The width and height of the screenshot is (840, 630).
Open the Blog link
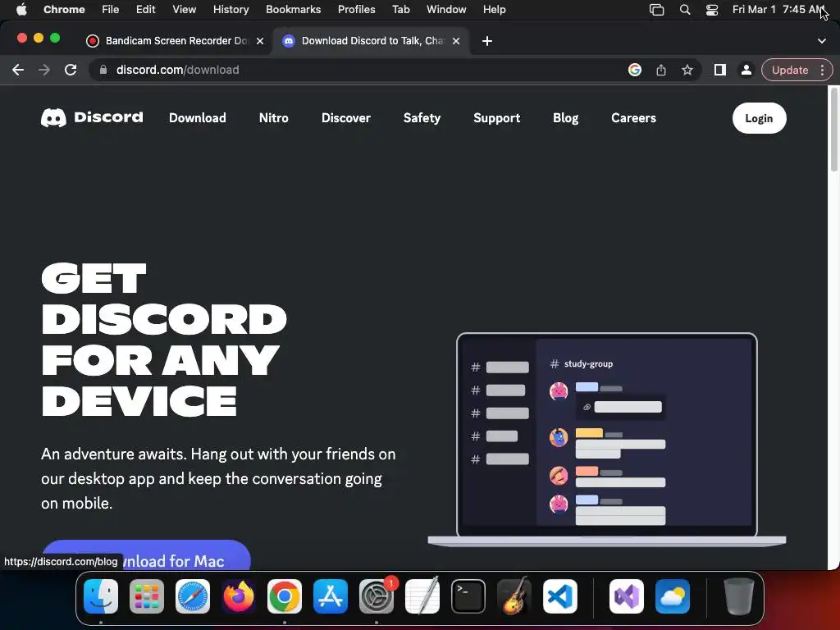[566, 118]
